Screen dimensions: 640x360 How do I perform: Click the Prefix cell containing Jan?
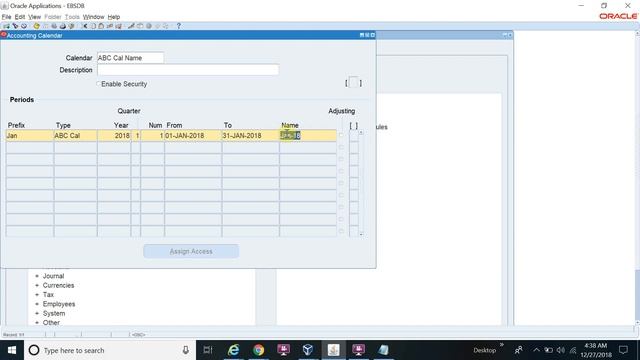pos(29,136)
